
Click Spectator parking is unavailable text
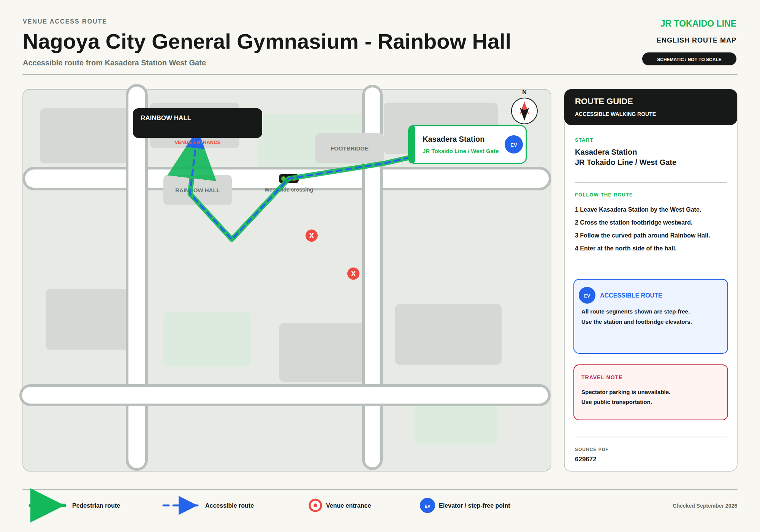pyautogui.click(x=626, y=392)
